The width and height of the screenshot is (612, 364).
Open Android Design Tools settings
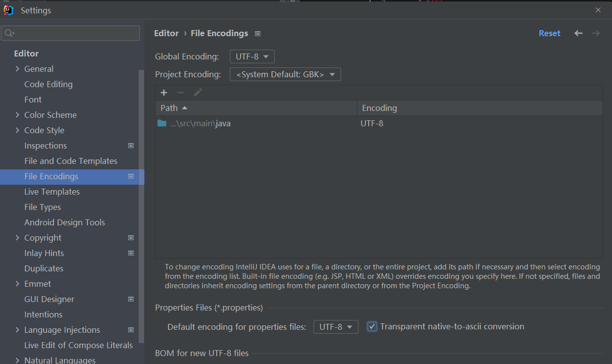(x=64, y=222)
